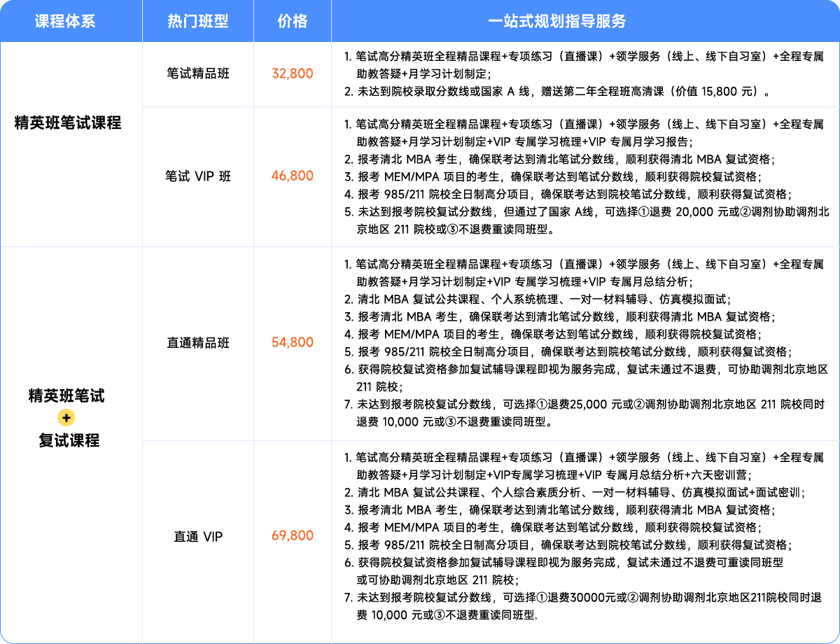The height and width of the screenshot is (644, 840).
Task: Click the 精英班笔试 text above the plus
Action: (x=66, y=396)
